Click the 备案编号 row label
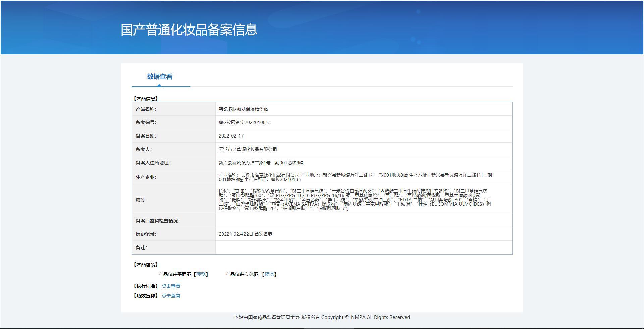This screenshot has width=644, height=329. tap(146, 122)
